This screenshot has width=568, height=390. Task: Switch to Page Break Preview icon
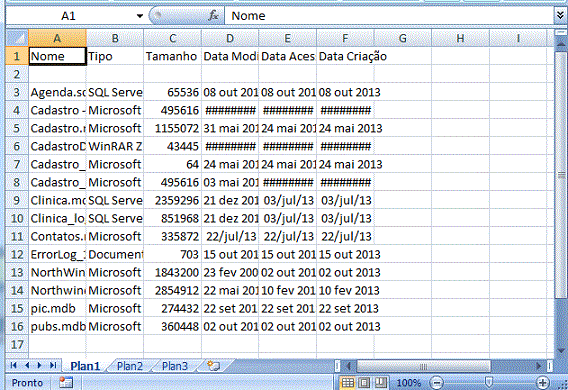380,382
